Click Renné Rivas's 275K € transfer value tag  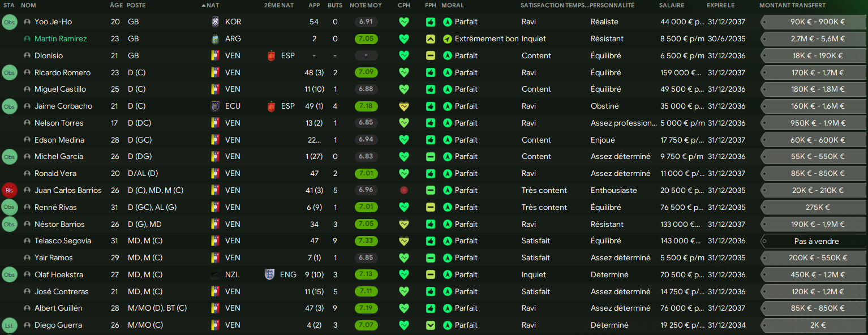[816, 208]
